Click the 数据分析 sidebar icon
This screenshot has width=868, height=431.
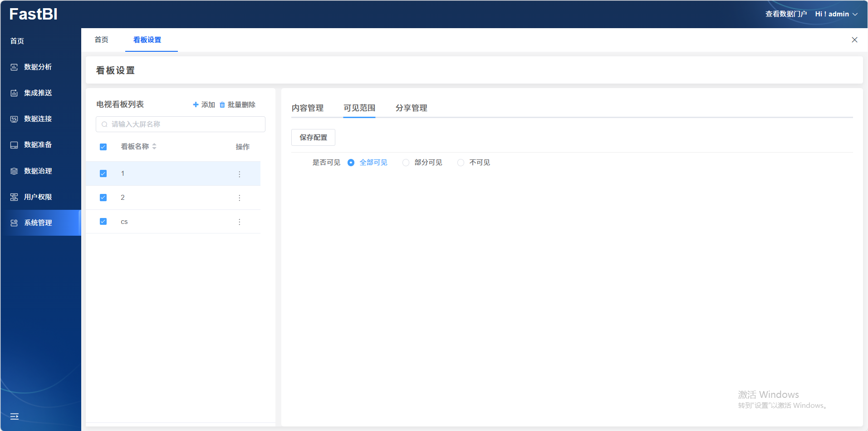(14, 67)
